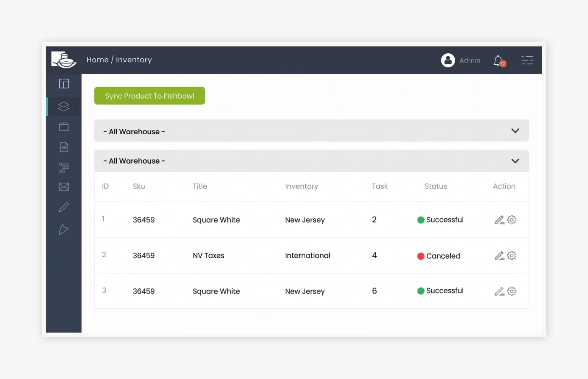Open the send arrow sidebar icon
Image resolution: width=588 pixels, height=379 pixels.
pyautogui.click(x=64, y=229)
